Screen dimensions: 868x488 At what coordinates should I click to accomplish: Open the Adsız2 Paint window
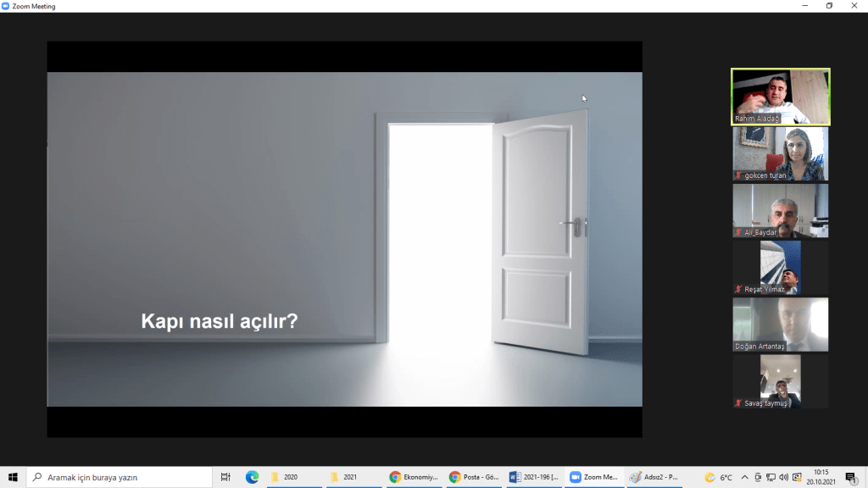654,477
